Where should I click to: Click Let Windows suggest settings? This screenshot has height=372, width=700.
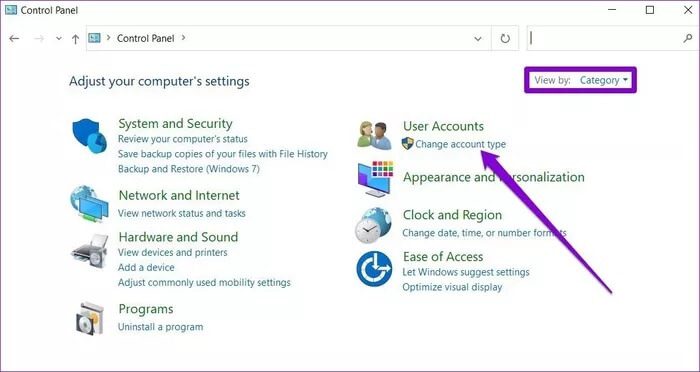pyautogui.click(x=466, y=272)
